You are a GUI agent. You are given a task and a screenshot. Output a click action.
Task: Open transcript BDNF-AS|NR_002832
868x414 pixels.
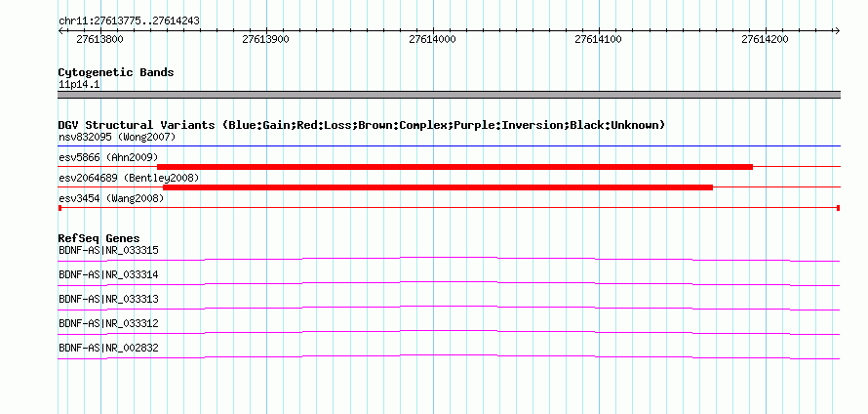pos(108,348)
